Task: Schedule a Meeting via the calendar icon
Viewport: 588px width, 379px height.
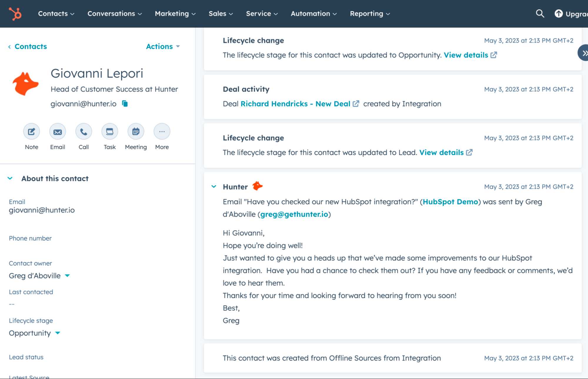Action: (136, 132)
